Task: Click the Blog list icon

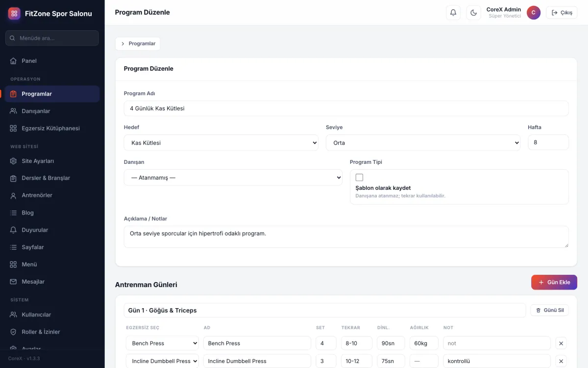Action: (13, 212)
